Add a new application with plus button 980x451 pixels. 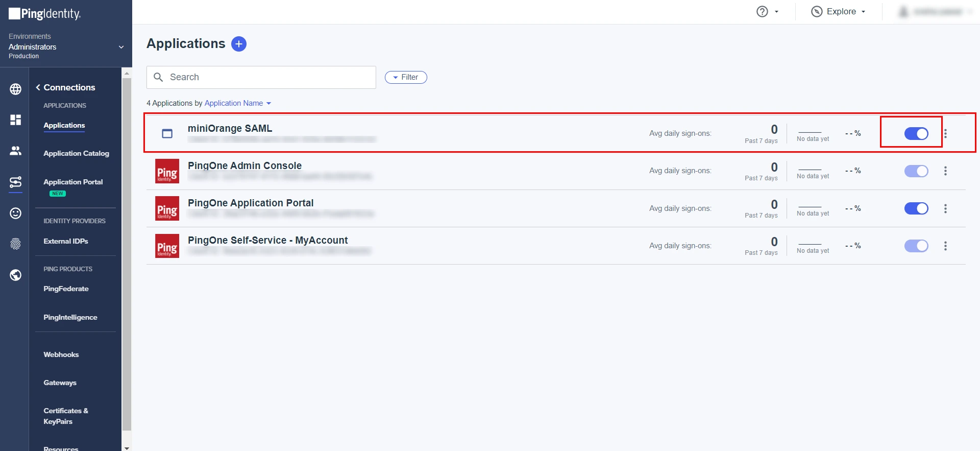(239, 44)
